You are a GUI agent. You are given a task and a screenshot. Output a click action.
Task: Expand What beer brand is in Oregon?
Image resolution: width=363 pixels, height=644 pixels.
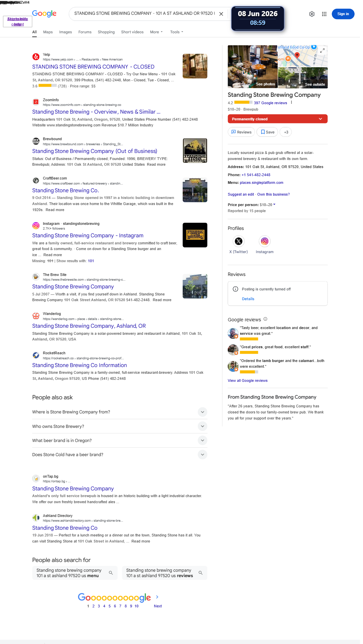point(202,440)
